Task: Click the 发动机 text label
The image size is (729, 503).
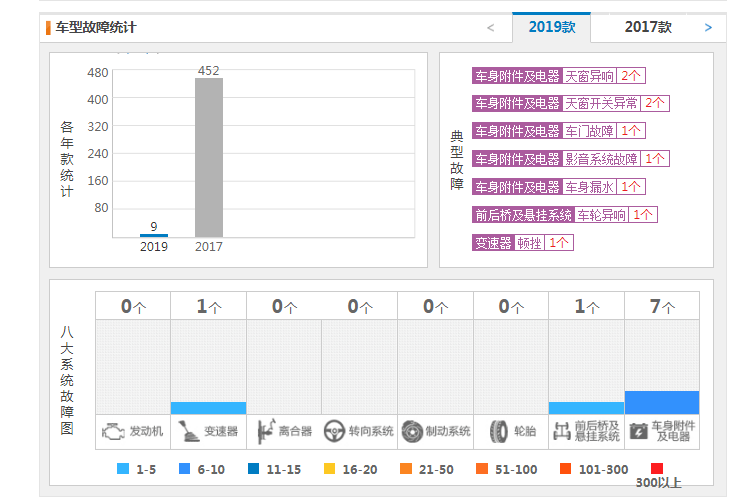Action: click(146, 432)
